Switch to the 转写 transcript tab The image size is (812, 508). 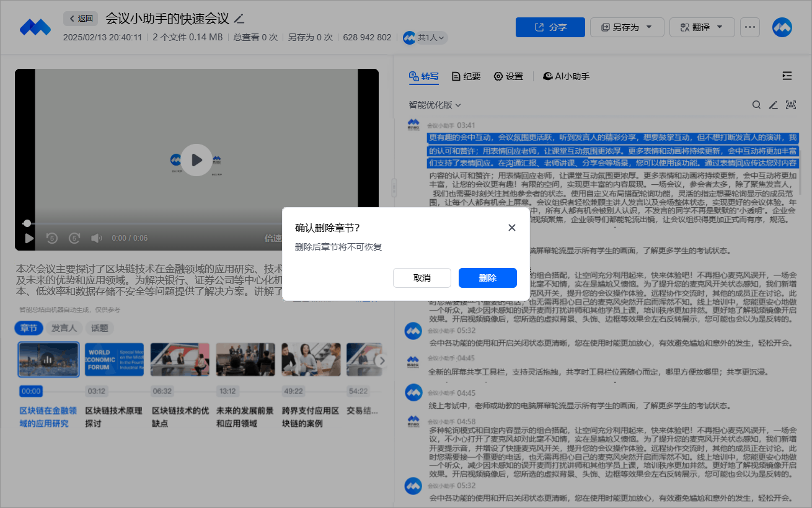point(424,76)
